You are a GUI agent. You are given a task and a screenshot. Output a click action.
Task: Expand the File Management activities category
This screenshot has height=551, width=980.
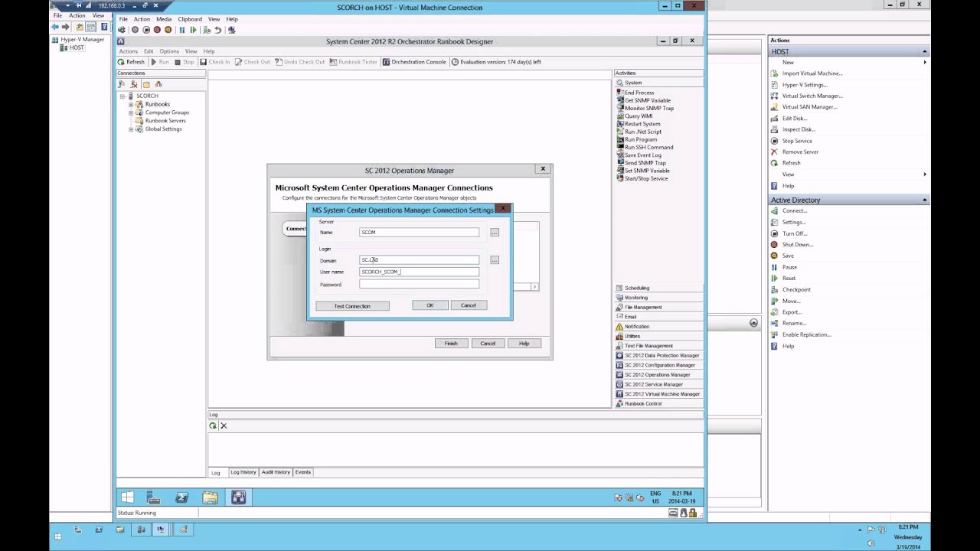tap(658, 307)
